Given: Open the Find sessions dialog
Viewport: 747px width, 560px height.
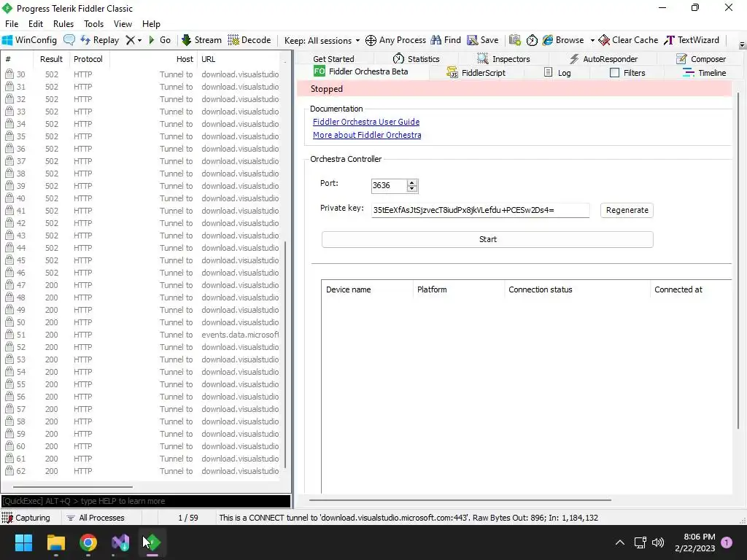Looking at the screenshot, I should pyautogui.click(x=446, y=40).
